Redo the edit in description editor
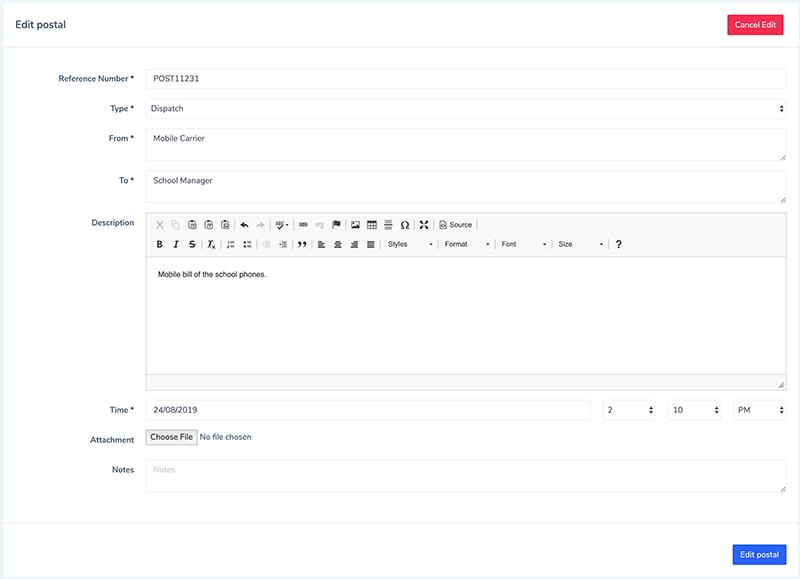This screenshot has width=800, height=579. coord(260,225)
